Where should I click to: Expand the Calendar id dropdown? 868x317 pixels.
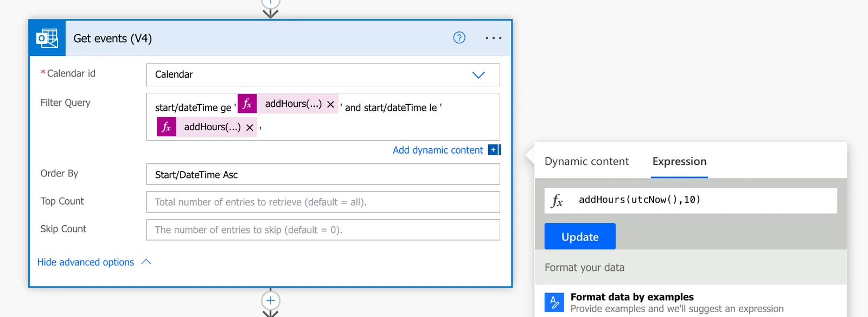point(478,75)
